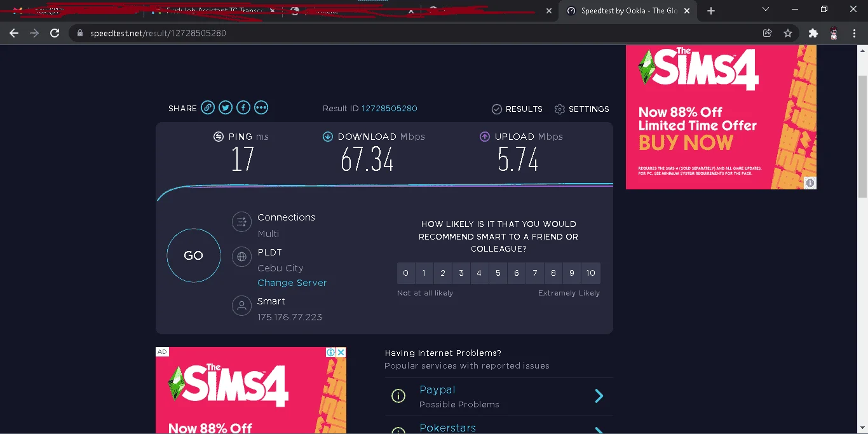Image resolution: width=868 pixels, height=434 pixels.
Task: Click IP address 175.176.77.223
Action: [x=290, y=317]
